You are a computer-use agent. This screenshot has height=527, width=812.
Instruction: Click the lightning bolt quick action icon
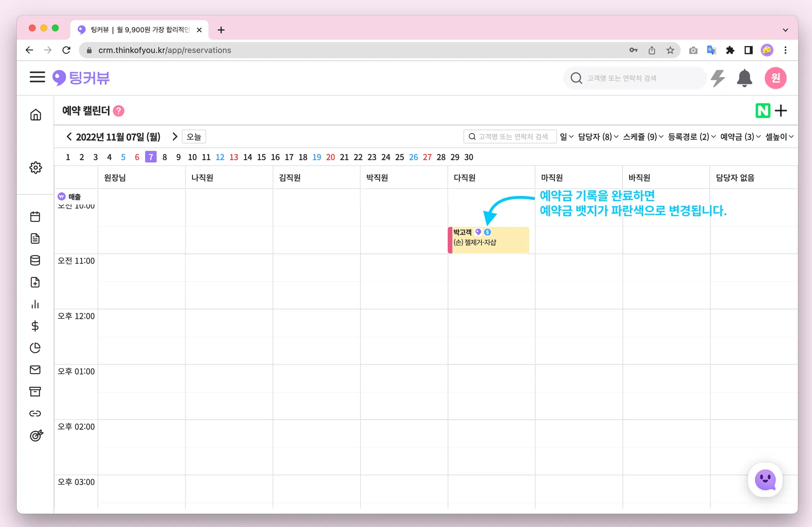click(718, 78)
